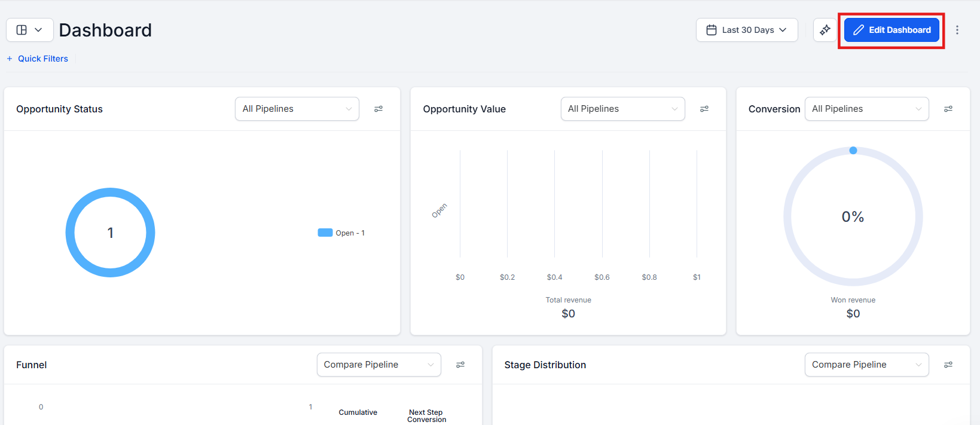The width and height of the screenshot is (980, 425).
Task: Click the Edit Dashboard button
Action: (x=892, y=30)
